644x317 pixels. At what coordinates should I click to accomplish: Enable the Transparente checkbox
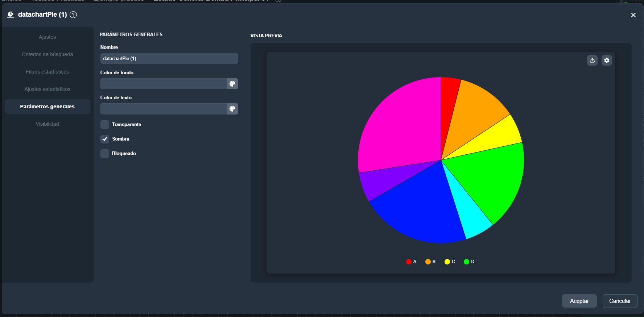[x=105, y=125]
